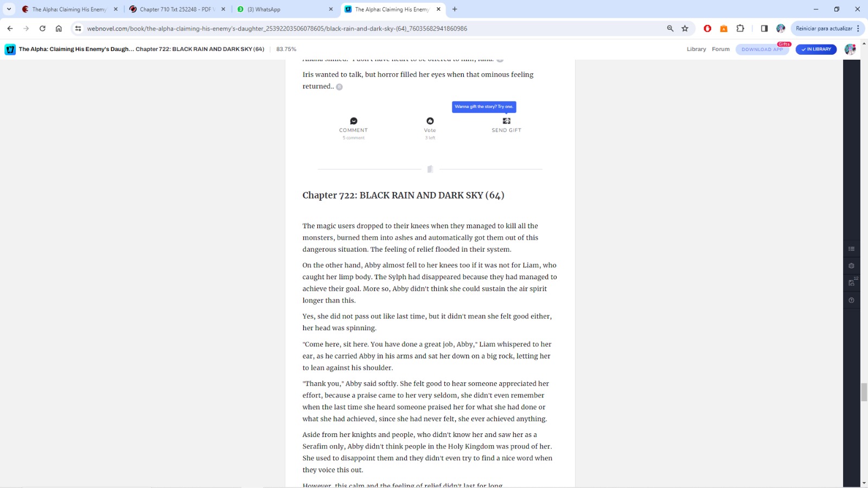Screen dimensions: 868x488
Task: Open the Chrome three-dot menu
Action: (x=858, y=29)
